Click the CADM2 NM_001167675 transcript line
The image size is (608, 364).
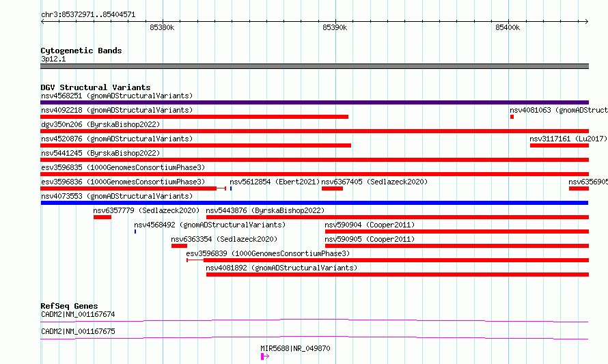coord(314,338)
